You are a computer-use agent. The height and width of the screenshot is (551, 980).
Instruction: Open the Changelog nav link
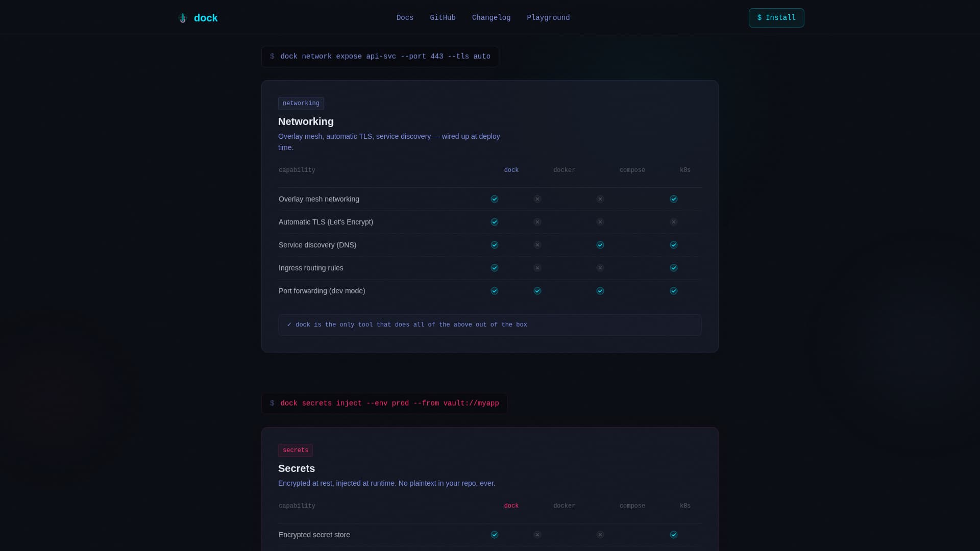point(491,18)
